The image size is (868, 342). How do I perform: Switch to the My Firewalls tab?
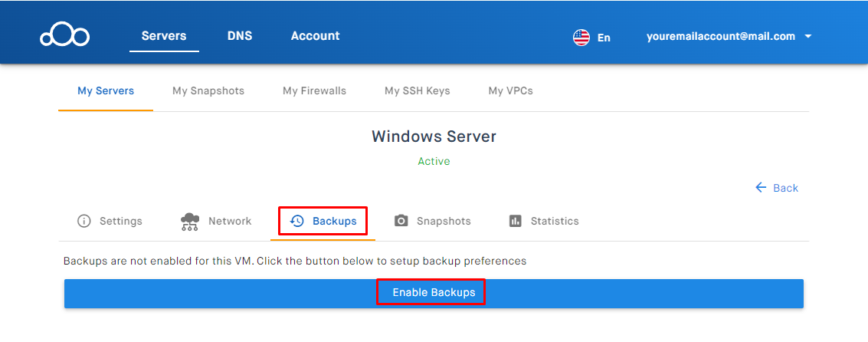point(314,90)
